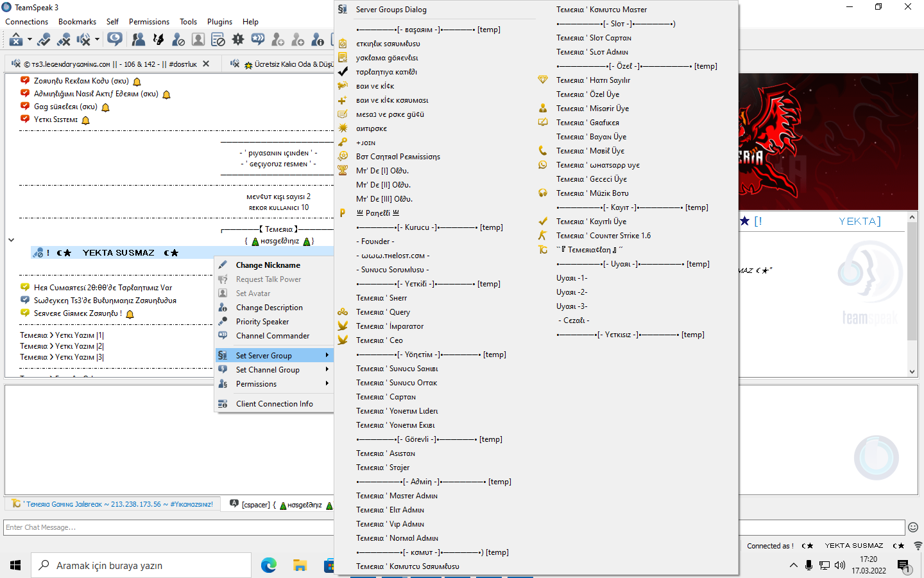Expand Permissions submenu in context menu
This screenshot has height=578, width=924.
click(x=275, y=384)
